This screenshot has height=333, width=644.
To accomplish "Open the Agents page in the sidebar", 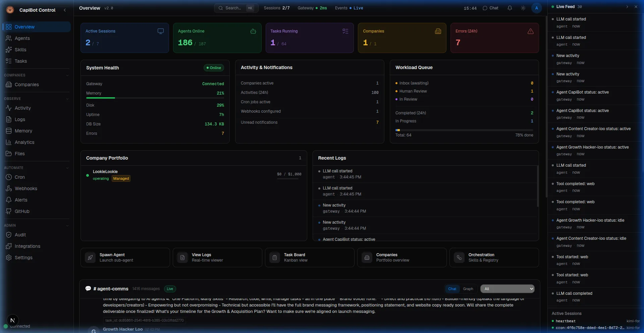I will coord(22,38).
